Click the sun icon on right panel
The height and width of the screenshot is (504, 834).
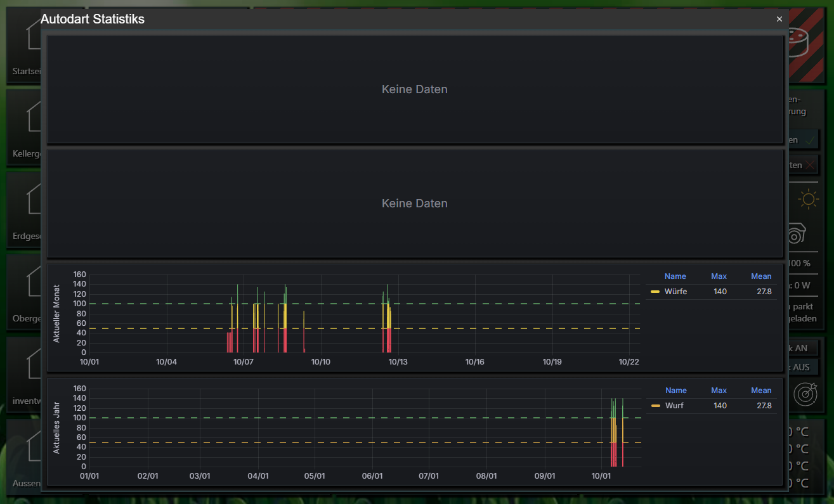(x=809, y=199)
